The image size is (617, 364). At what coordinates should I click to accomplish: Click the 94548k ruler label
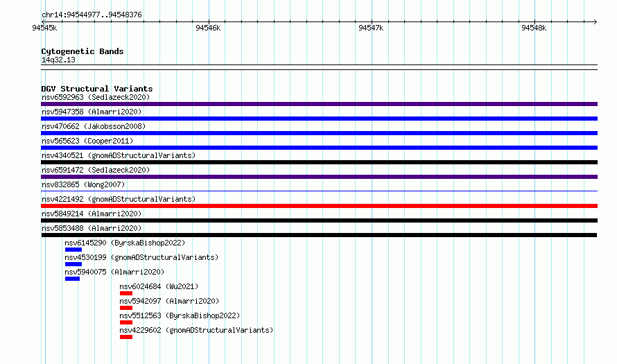(534, 28)
